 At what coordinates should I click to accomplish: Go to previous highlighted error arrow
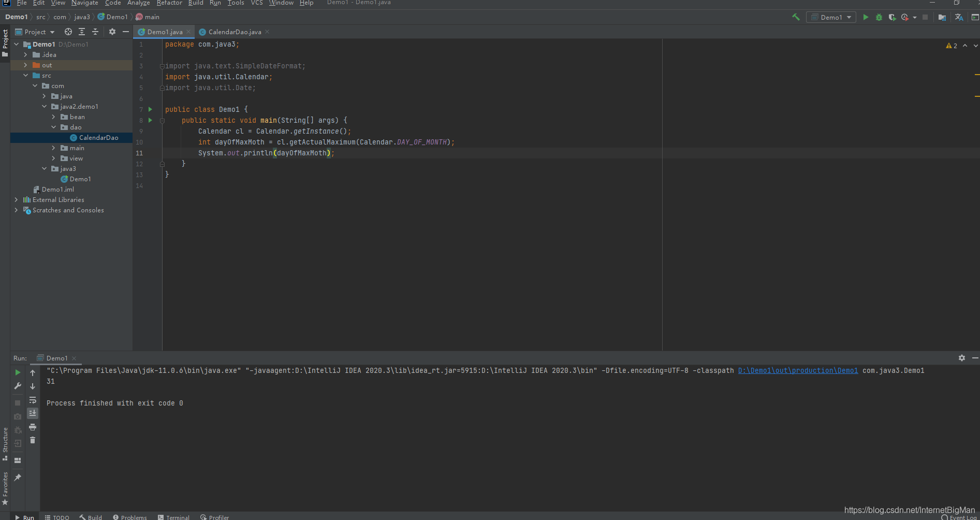tap(965, 46)
